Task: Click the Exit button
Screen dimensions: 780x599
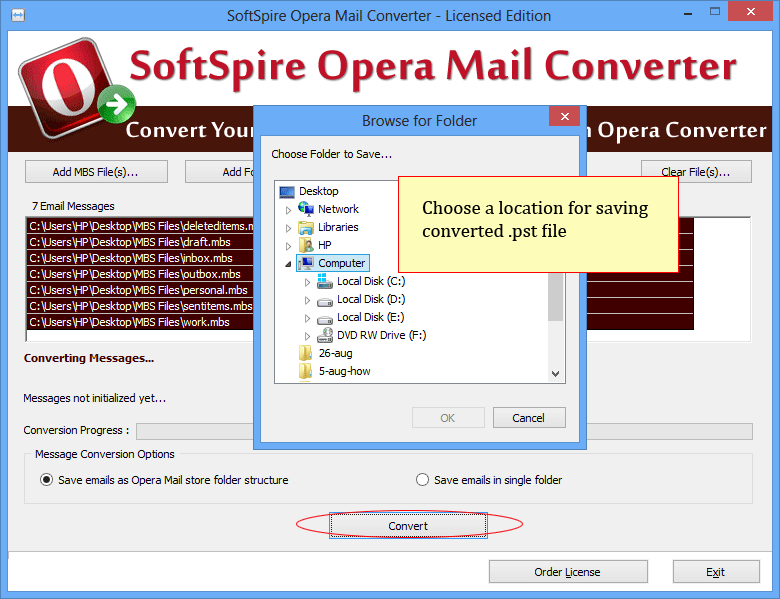Action: (716, 572)
